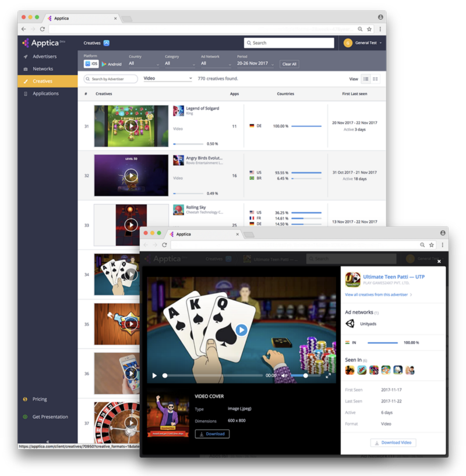Screen dimensions: 466x476
Task: Click the Download button under Video Cover
Action: pos(212,434)
